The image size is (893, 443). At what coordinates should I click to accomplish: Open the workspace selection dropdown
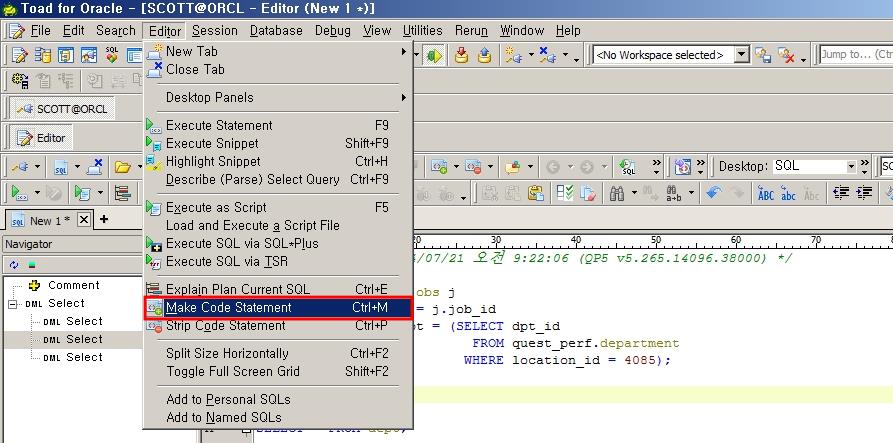pos(741,55)
